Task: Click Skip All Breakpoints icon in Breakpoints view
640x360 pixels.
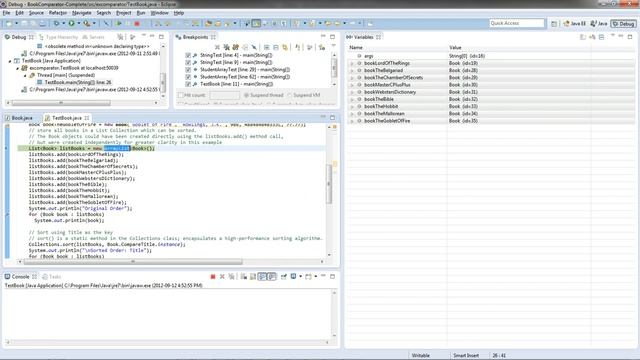Action: (254, 47)
